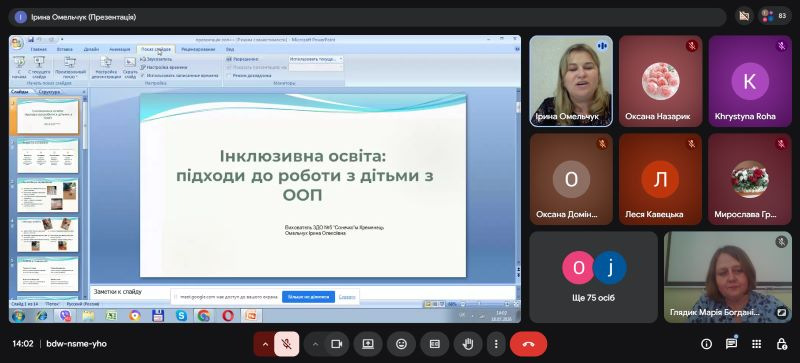Image resolution: width=800 pixels, height=363 pixels.
Task: Open the emoji reactions button
Action: (402, 344)
